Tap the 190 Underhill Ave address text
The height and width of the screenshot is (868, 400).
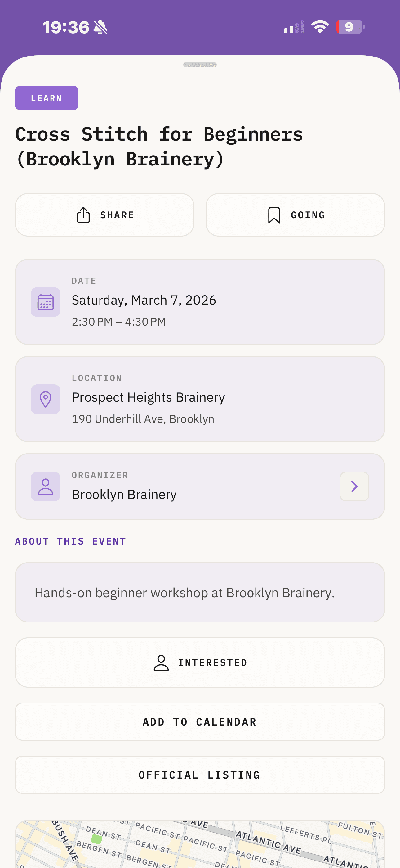pyautogui.click(x=143, y=418)
